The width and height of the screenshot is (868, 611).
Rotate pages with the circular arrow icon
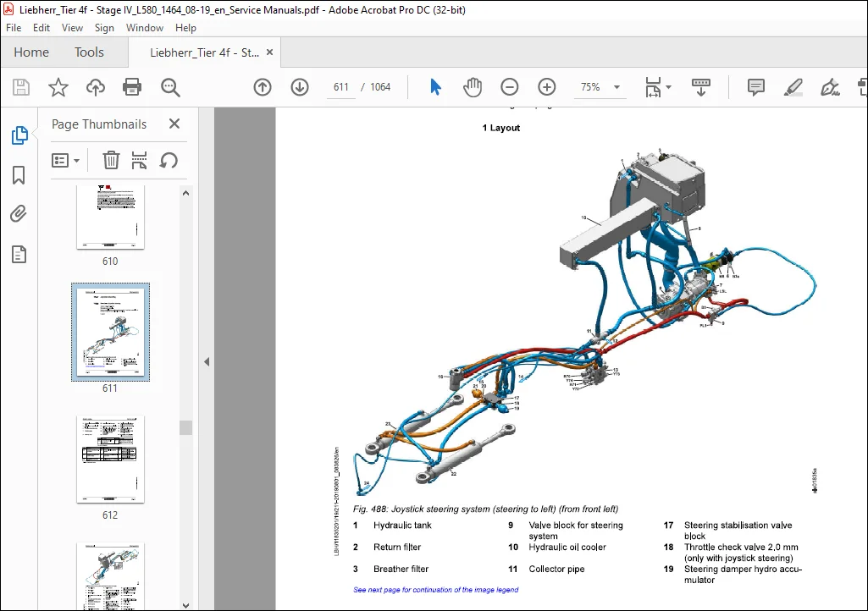pyautogui.click(x=169, y=161)
